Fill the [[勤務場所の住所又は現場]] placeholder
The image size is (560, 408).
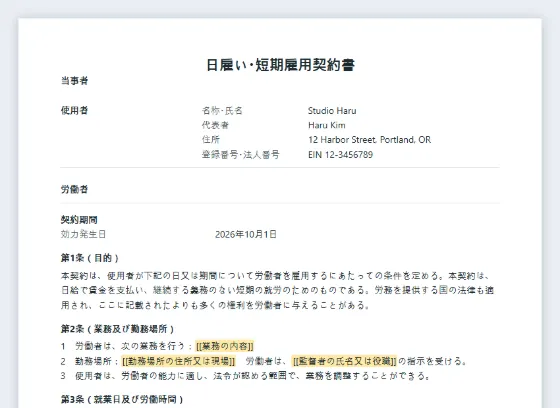point(179,361)
